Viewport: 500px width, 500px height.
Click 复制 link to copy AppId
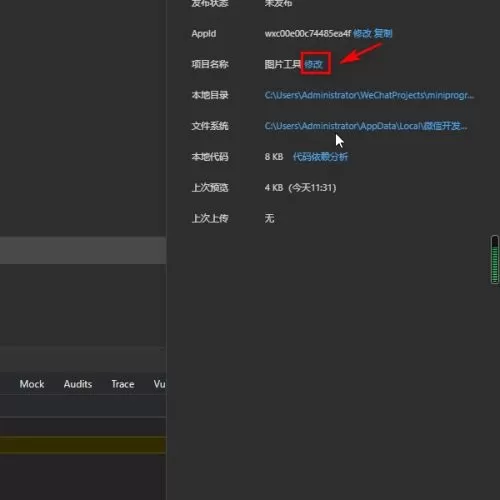pyautogui.click(x=383, y=33)
